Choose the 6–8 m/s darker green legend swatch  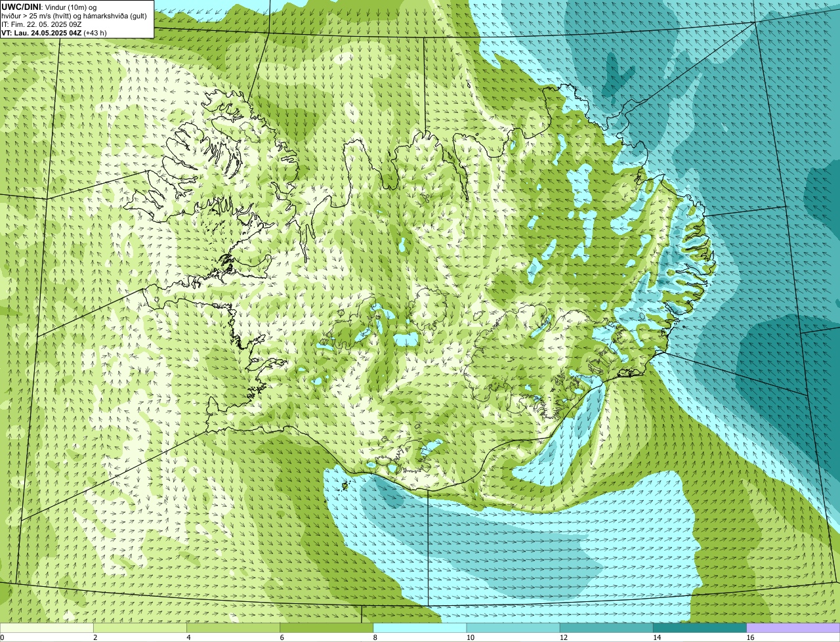(327, 628)
